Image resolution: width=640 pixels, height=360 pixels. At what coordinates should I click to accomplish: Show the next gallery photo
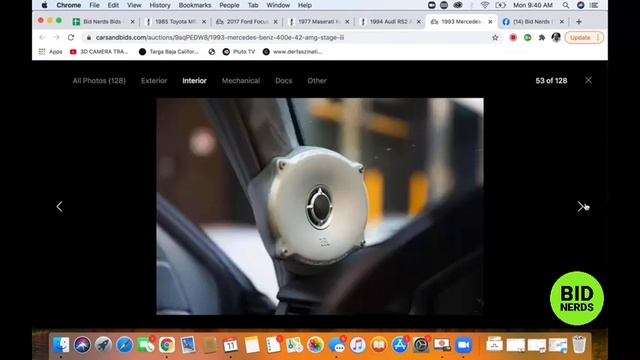pyautogui.click(x=580, y=207)
